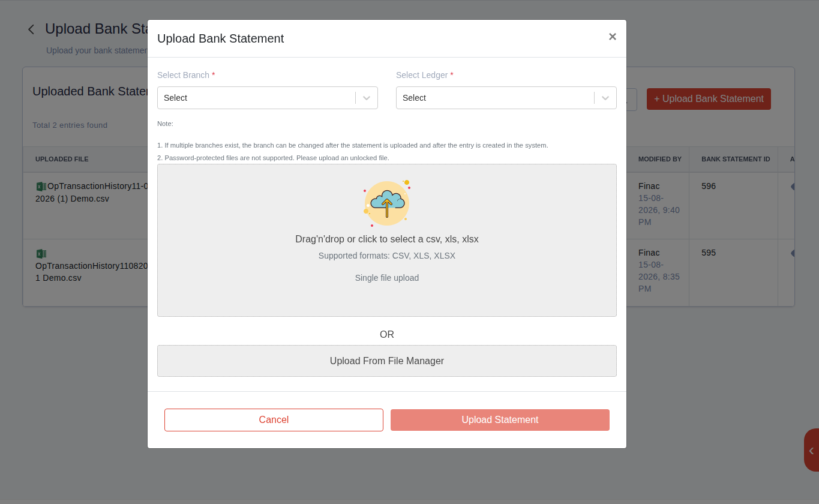The width and height of the screenshot is (819, 504).
Task: Open the Select Ledger dropdown
Action: coord(506,98)
